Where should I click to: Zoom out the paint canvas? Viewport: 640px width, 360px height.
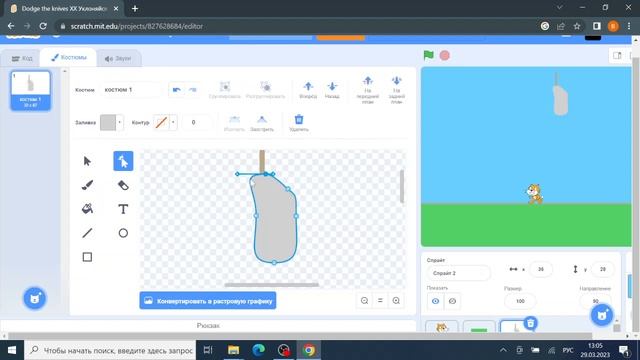pos(364,300)
